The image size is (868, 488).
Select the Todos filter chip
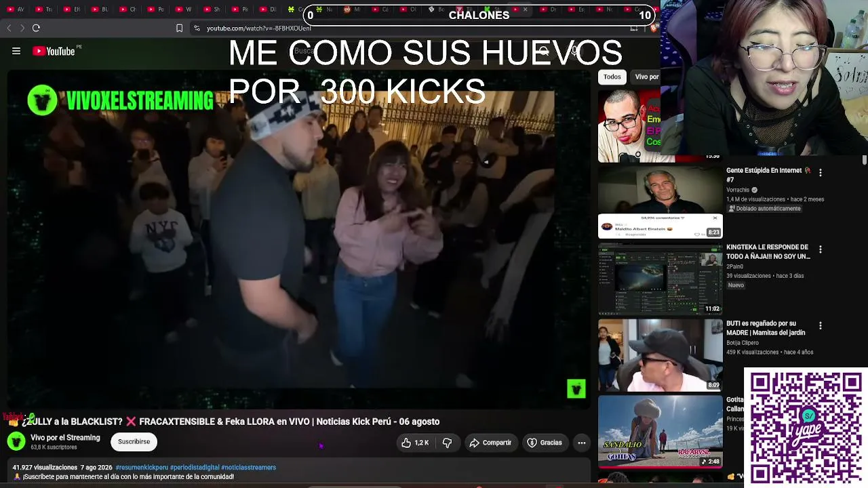pyautogui.click(x=612, y=77)
